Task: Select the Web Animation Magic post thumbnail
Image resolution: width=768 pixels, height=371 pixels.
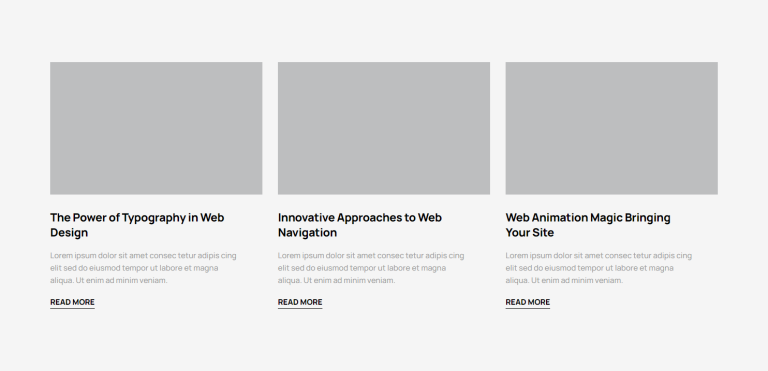Action: [x=611, y=128]
